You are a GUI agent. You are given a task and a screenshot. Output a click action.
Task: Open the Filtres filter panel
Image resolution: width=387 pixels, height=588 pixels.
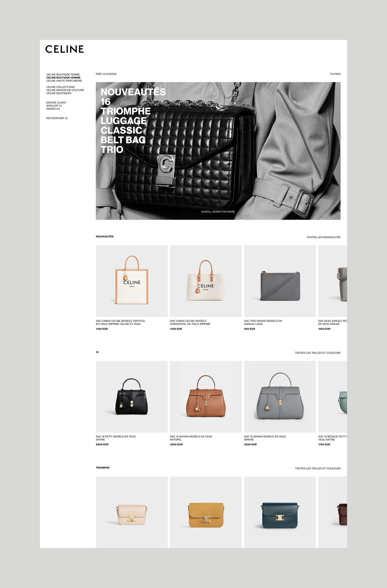[336, 74]
